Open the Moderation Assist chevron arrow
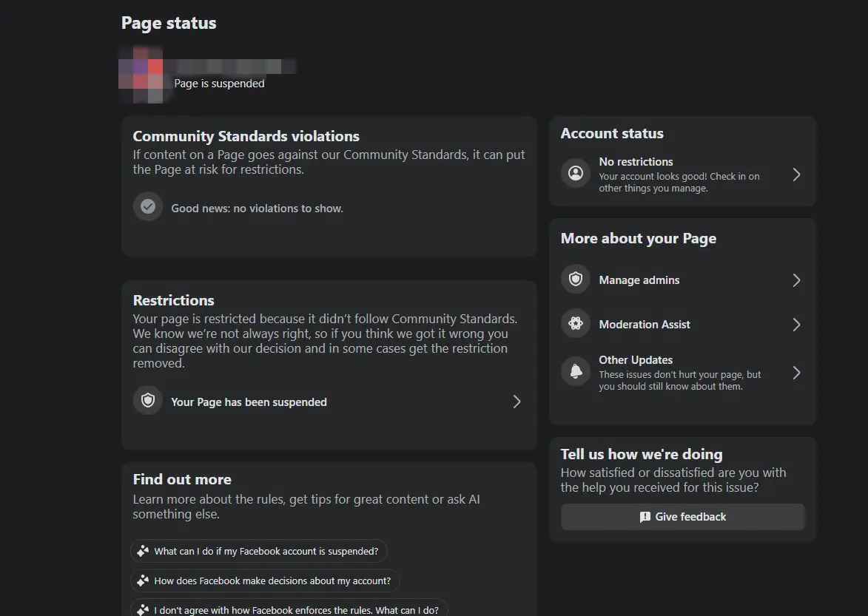The height and width of the screenshot is (616, 868). tap(796, 325)
